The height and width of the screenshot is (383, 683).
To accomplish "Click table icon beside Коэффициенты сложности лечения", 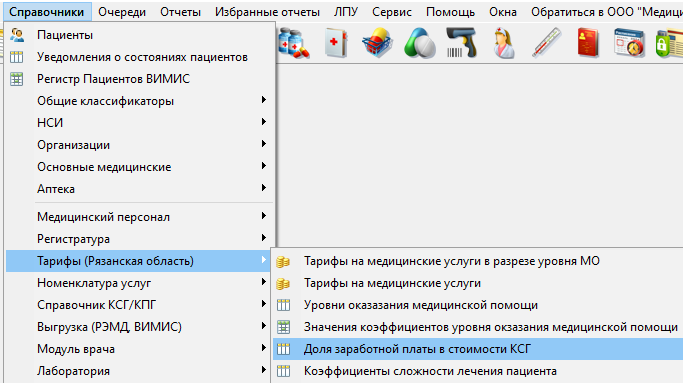I will pyautogui.click(x=284, y=371).
